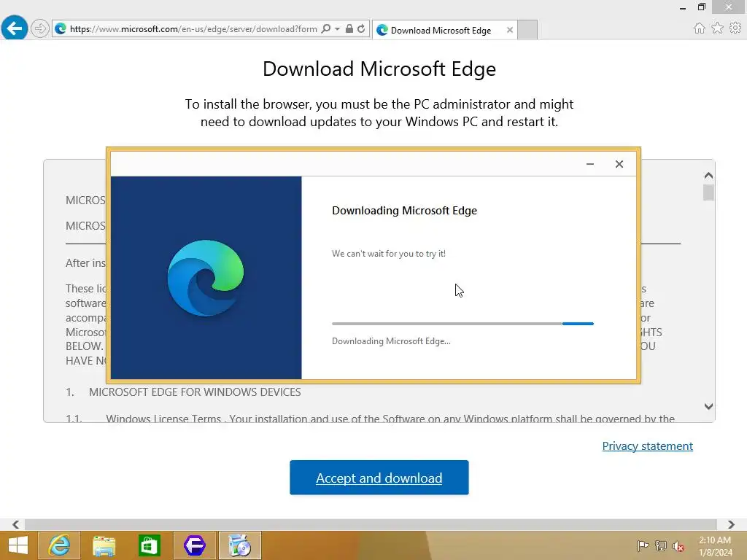Click 'We can't wait for you to try it!' text
The image size is (747, 560).
click(x=389, y=254)
